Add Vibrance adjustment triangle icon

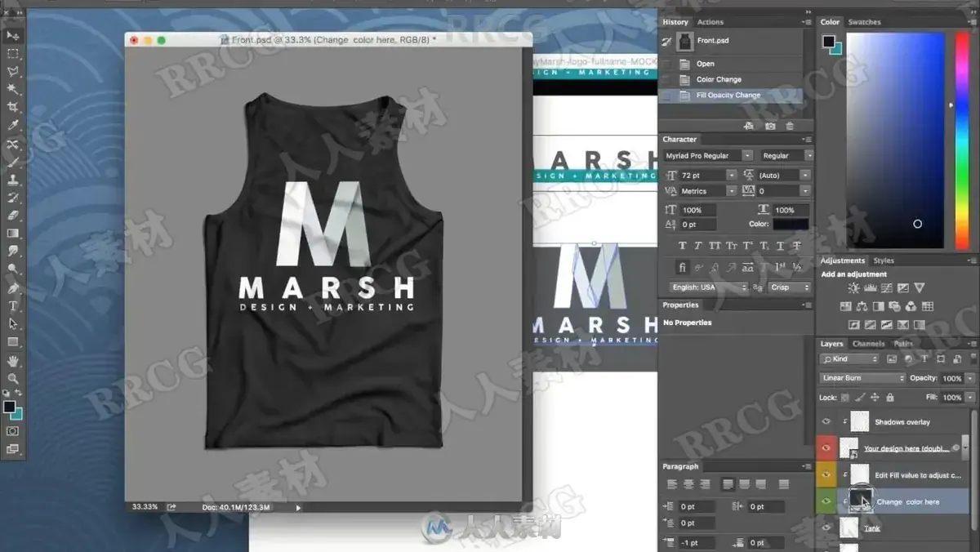(x=920, y=288)
